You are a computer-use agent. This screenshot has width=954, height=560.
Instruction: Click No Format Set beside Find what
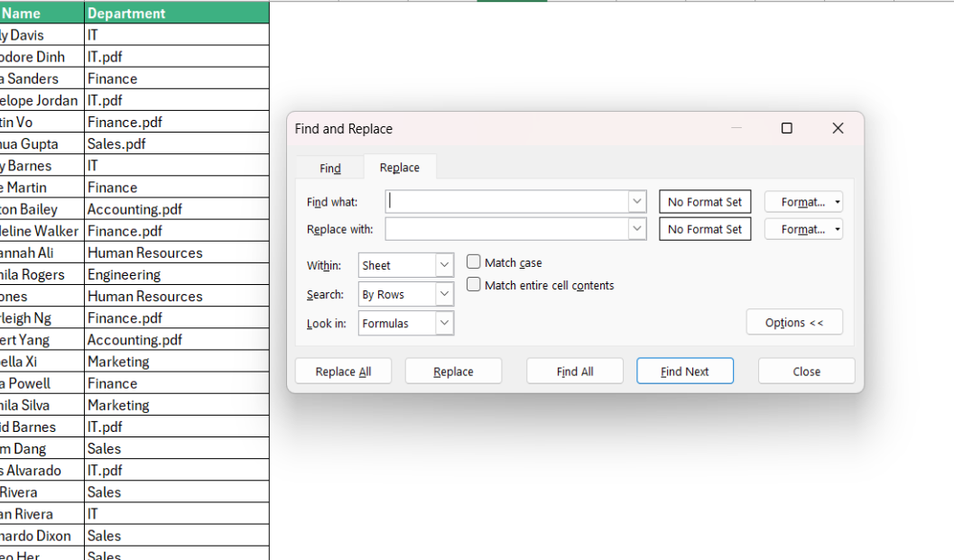click(x=705, y=201)
